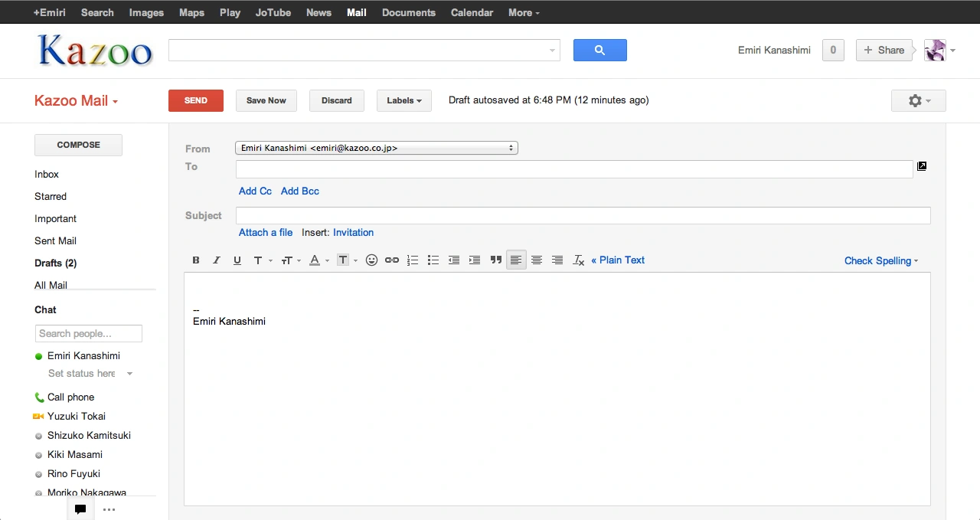Screen dimensions: 980x520
Task: Open the font family picker
Action: pos(262,260)
